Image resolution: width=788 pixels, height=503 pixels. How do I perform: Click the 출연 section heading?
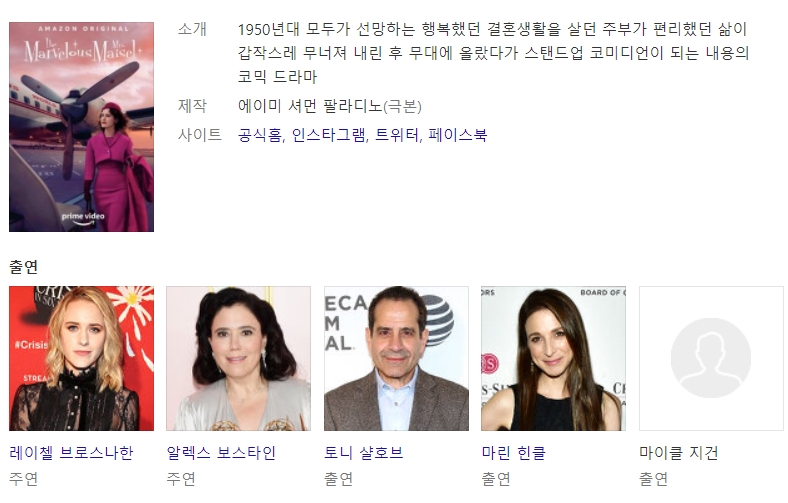coord(24,267)
